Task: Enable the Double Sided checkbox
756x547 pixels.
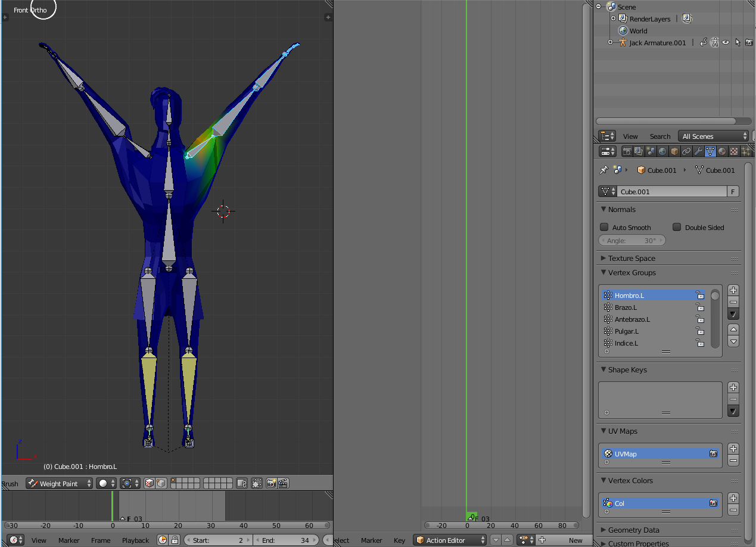Action: click(677, 227)
